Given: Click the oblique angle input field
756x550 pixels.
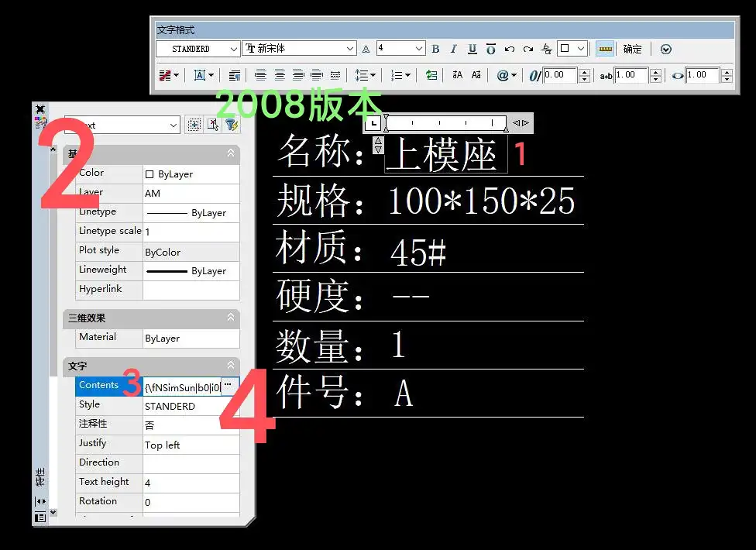Looking at the screenshot, I should (x=558, y=75).
